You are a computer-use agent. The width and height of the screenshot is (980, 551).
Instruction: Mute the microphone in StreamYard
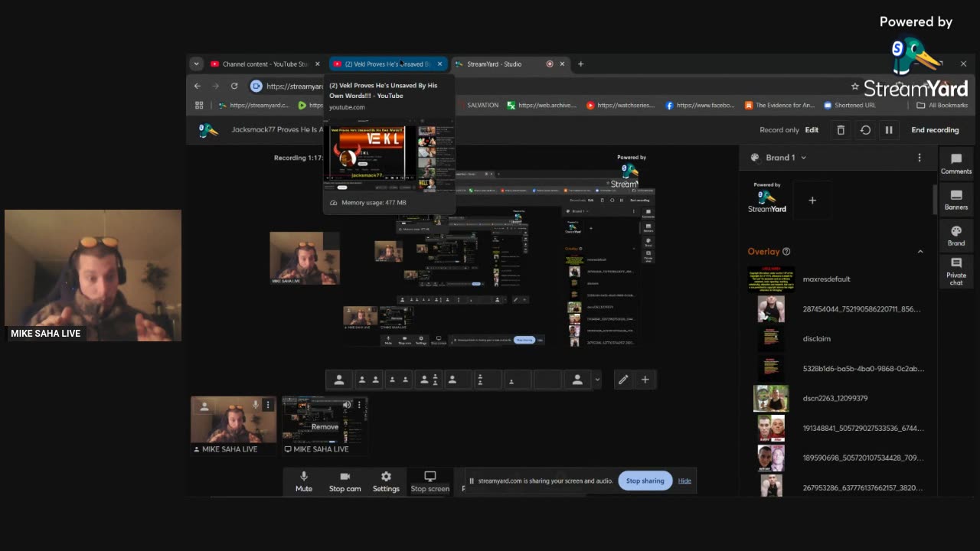(x=304, y=481)
